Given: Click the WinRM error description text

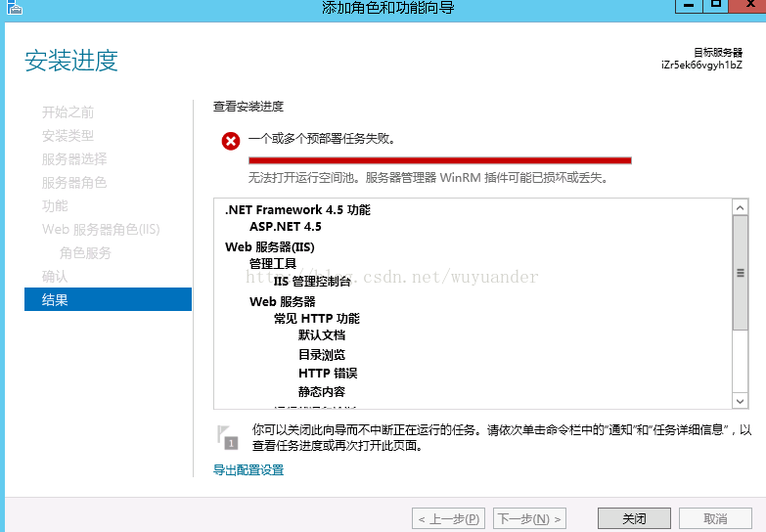Looking at the screenshot, I should [x=428, y=178].
